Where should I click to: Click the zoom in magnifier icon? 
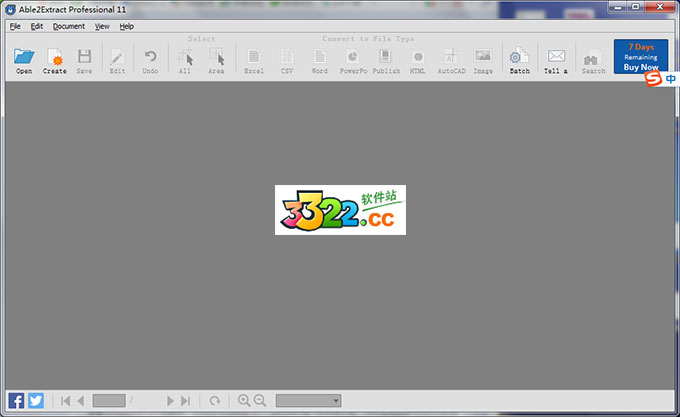coord(243,400)
